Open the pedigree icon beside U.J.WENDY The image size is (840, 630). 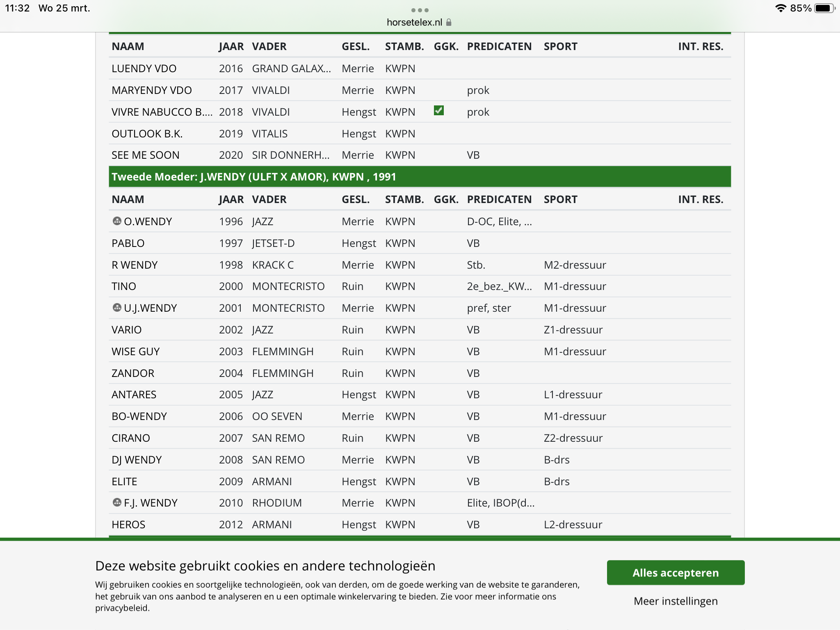click(117, 308)
